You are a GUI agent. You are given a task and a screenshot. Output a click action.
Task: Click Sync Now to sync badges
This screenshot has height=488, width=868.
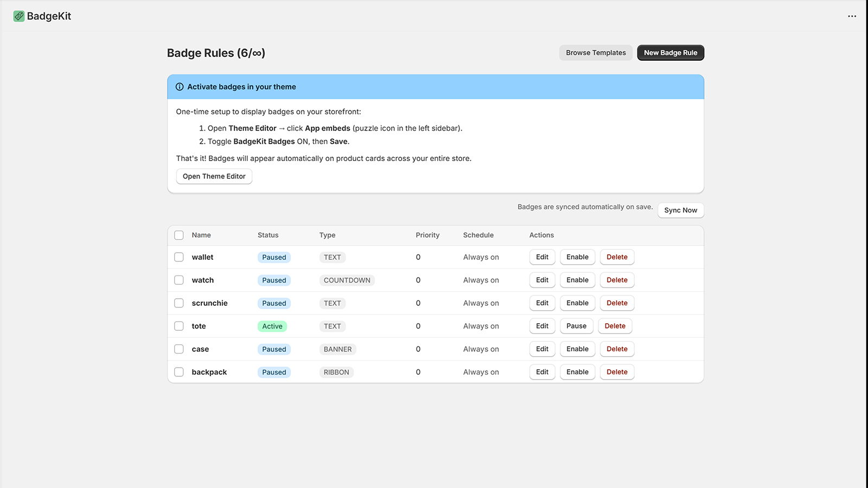tap(681, 210)
